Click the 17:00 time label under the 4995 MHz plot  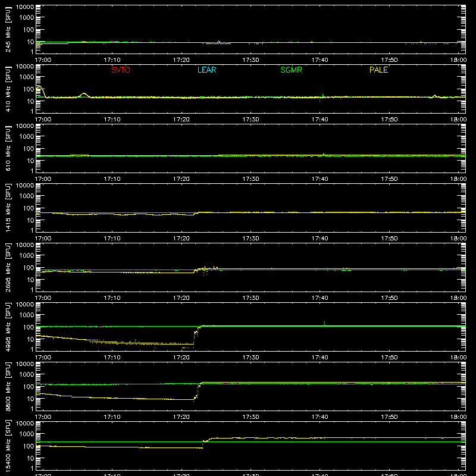click(x=43, y=358)
